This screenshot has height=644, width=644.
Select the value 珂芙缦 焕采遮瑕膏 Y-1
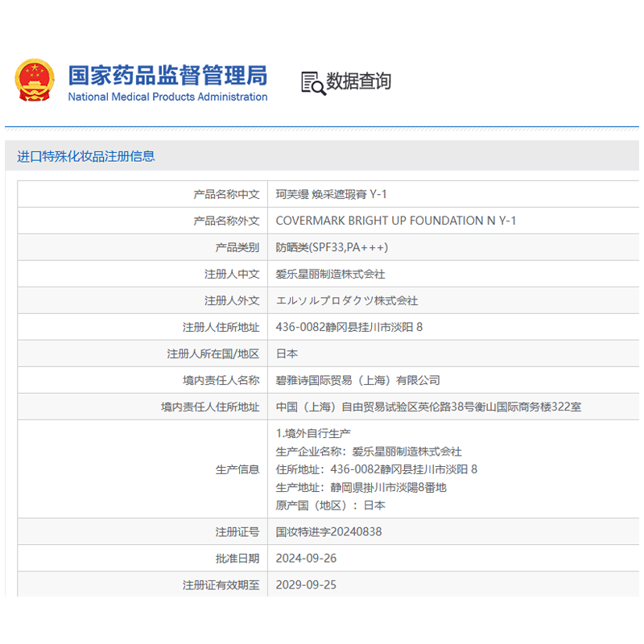331,194
